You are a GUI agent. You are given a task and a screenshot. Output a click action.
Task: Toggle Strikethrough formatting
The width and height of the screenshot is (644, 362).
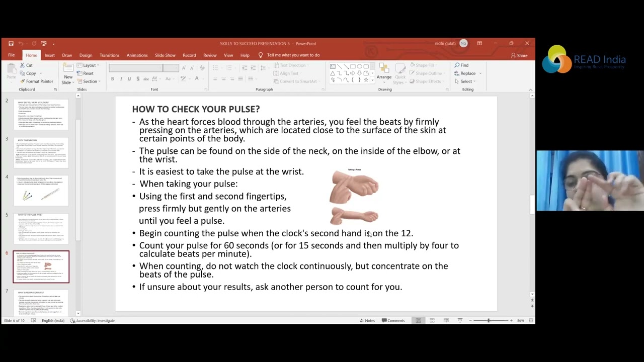tap(146, 79)
